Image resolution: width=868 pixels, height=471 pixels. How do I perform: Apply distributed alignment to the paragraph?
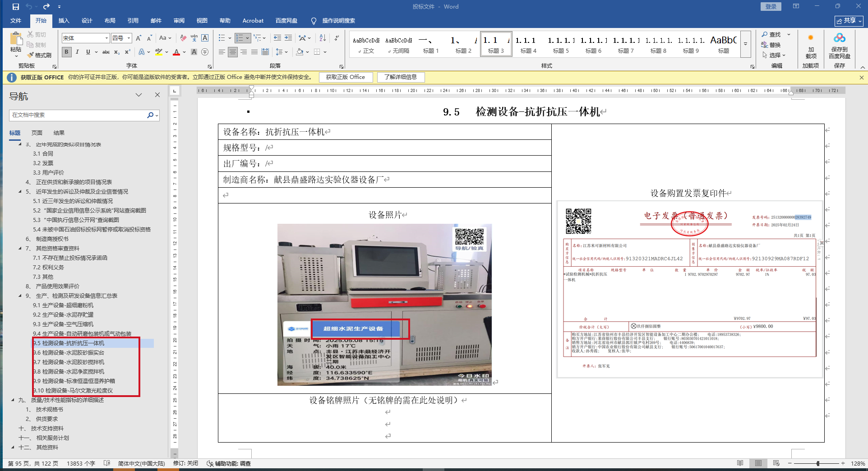coord(265,52)
